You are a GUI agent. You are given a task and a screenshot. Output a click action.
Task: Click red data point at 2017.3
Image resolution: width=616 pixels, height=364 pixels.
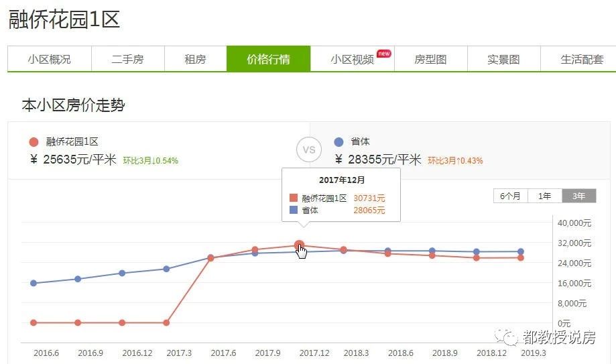(166, 322)
